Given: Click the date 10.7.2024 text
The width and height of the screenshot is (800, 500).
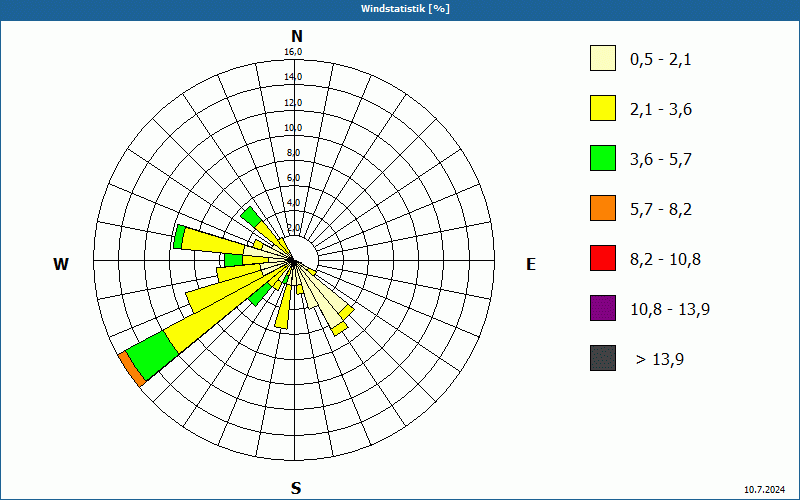Looking at the screenshot, I should click(764, 490).
